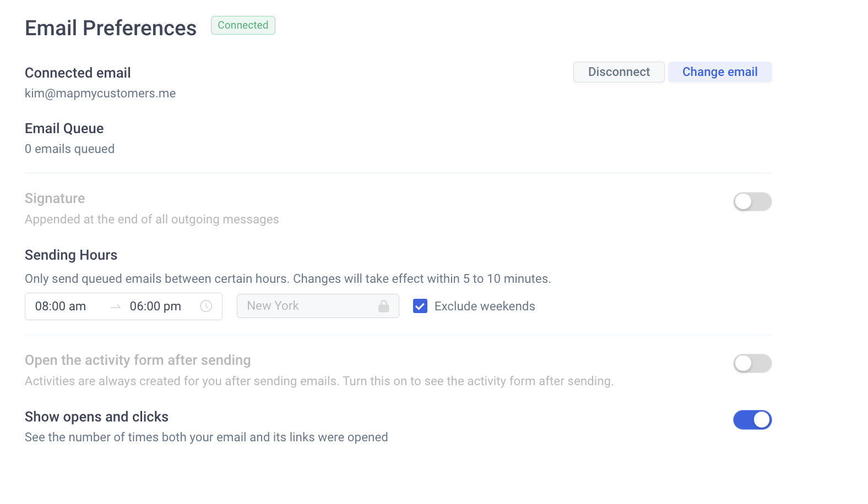Screen dimensions: 868x504
Task: Click the Show opens and clicks label
Action: pos(97,417)
